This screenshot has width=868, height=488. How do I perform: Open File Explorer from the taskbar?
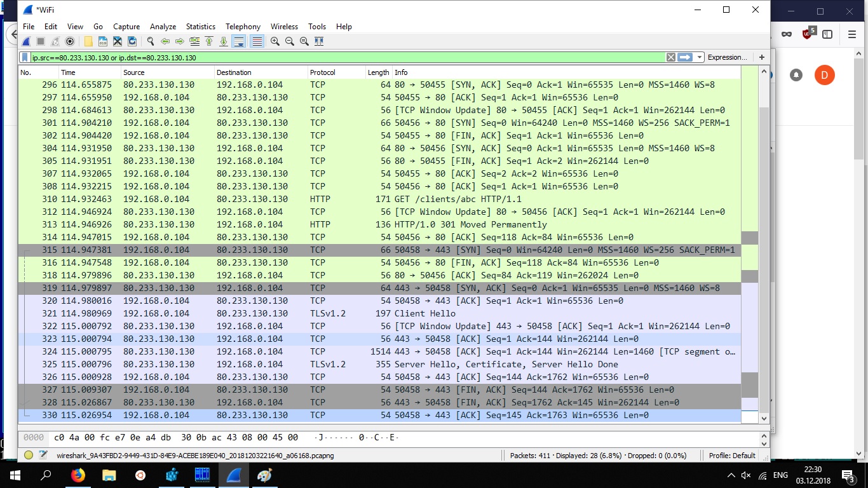tap(109, 475)
